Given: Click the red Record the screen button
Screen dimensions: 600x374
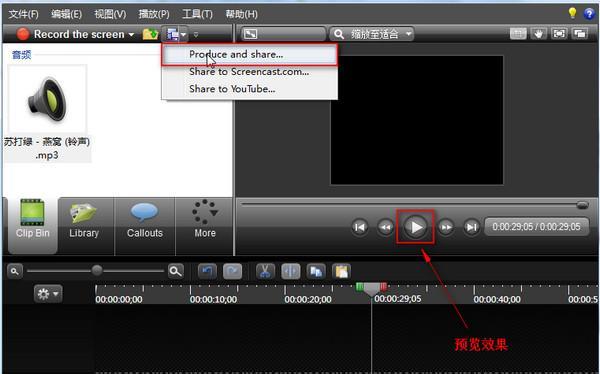Looking at the screenshot, I should pos(71,34).
